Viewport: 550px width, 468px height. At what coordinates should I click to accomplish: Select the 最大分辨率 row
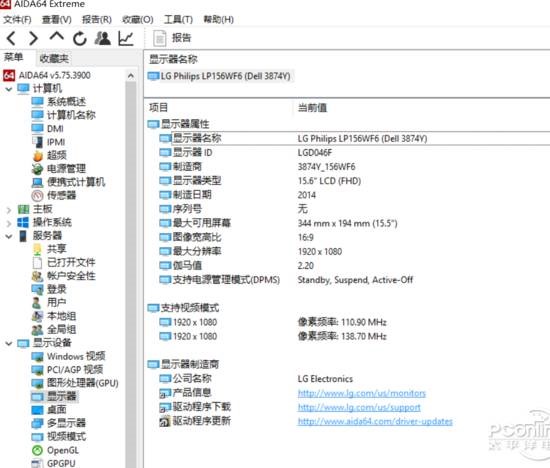[x=354, y=251]
